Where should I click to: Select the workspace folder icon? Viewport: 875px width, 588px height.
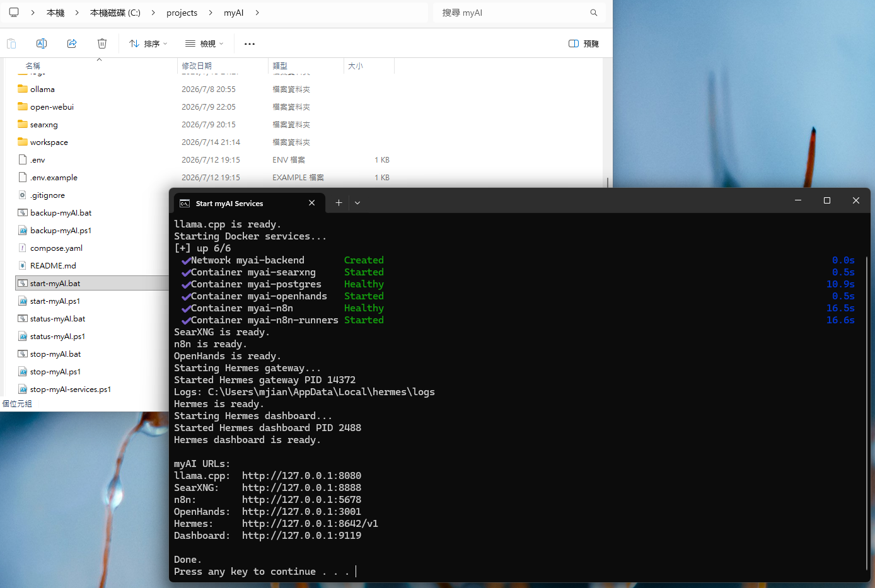pos(23,142)
